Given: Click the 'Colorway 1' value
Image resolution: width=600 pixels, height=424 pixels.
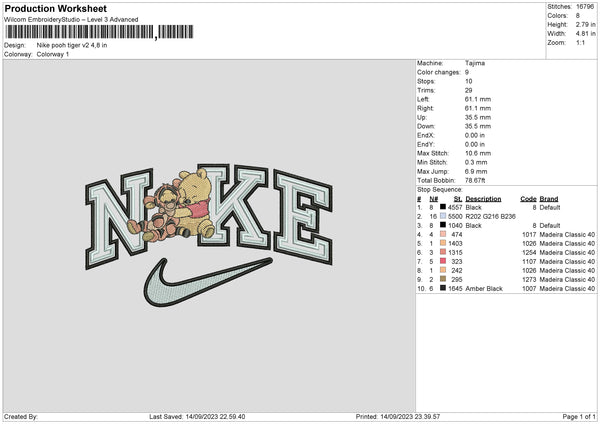Looking at the screenshot, I should [53, 54].
